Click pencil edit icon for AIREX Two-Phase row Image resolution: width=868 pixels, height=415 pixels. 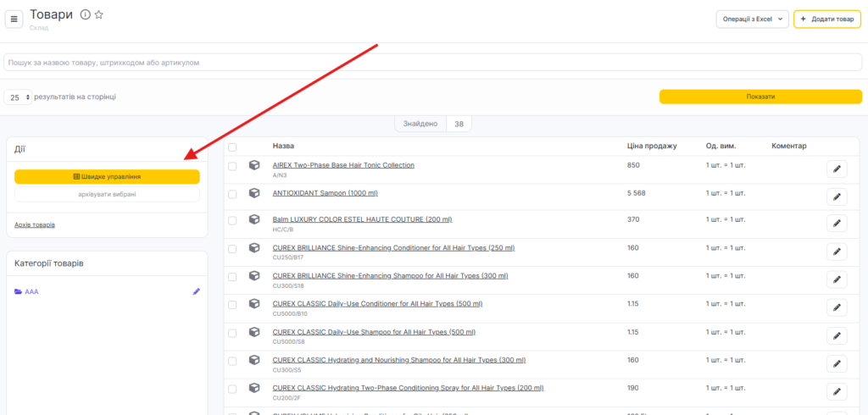(837, 169)
